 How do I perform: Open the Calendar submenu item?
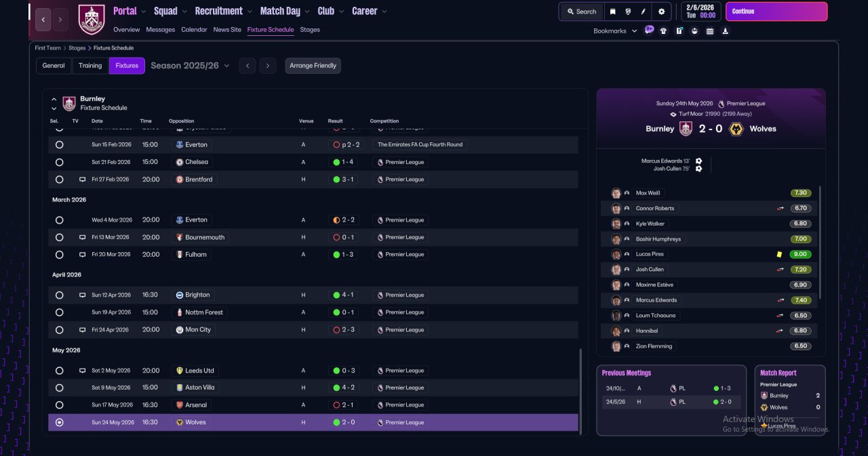[195, 30]
